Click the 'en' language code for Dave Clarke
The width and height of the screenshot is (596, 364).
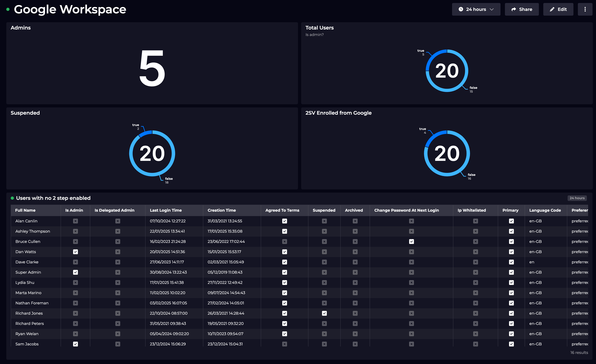[x=532, y=262]
